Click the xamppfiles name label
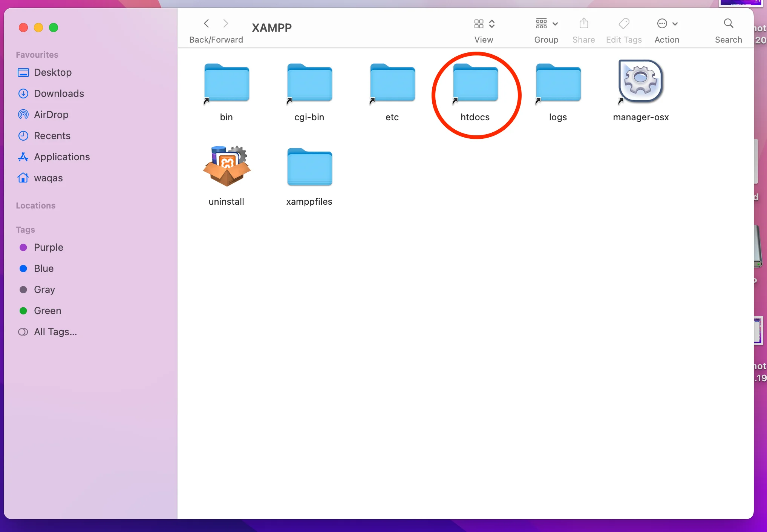767x532 pixels. [309, 202]
